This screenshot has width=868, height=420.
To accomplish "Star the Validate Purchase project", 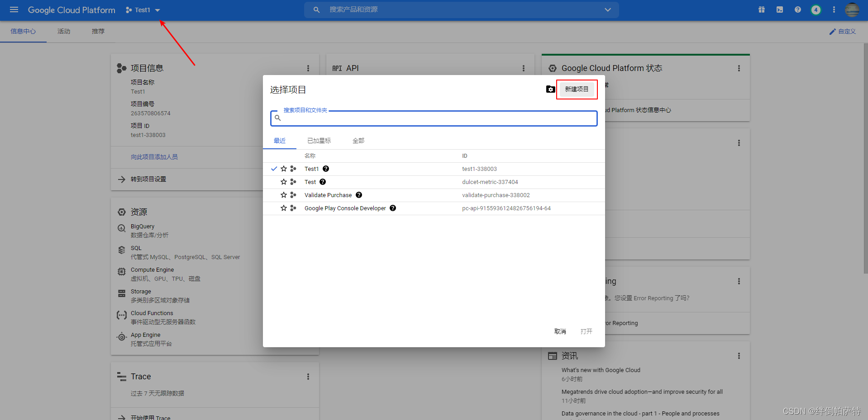I will click(284, 195).
